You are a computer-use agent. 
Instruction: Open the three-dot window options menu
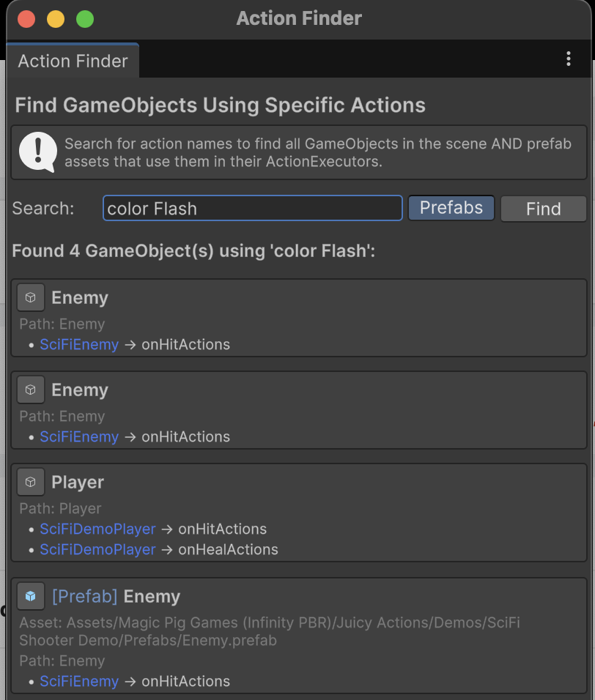click(569, 60)
